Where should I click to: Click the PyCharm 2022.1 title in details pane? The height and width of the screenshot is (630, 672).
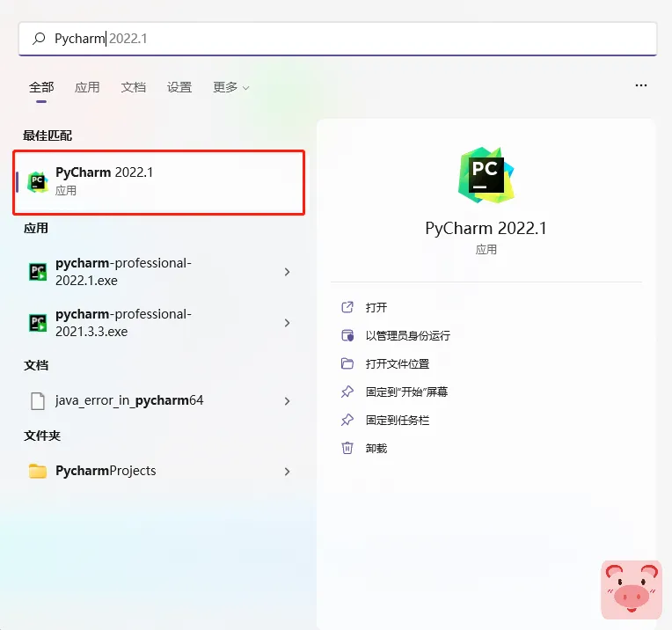coord(486,228)
